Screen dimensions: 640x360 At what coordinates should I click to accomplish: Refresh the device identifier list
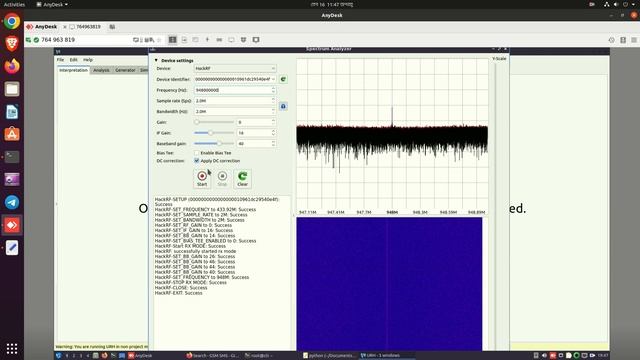(x=283, y=79)
